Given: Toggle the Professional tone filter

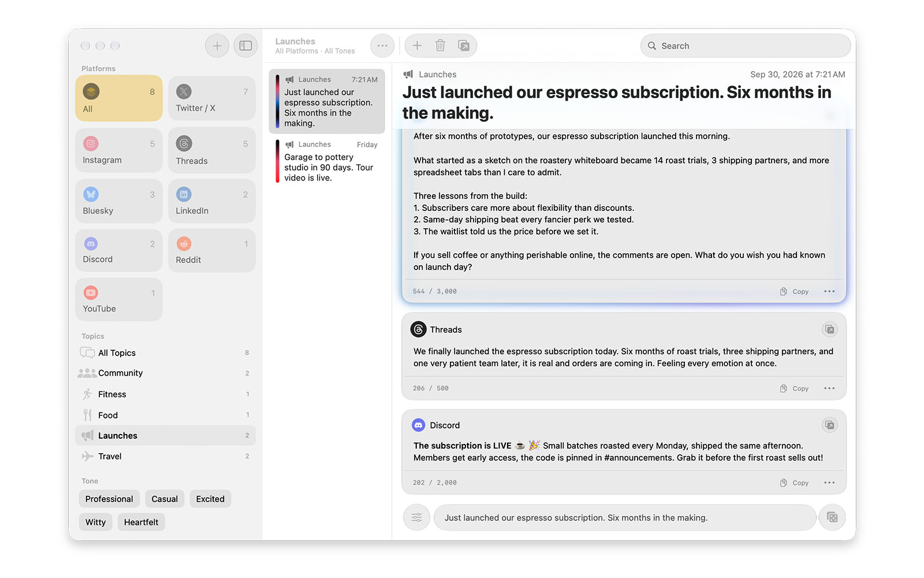Looking at the screenshot, I should coord(109,499).
